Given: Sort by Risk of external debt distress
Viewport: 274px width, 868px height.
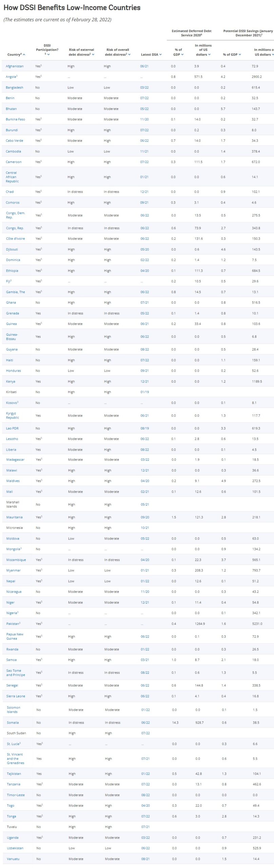Looking at the screenshot, I should 93,54.
